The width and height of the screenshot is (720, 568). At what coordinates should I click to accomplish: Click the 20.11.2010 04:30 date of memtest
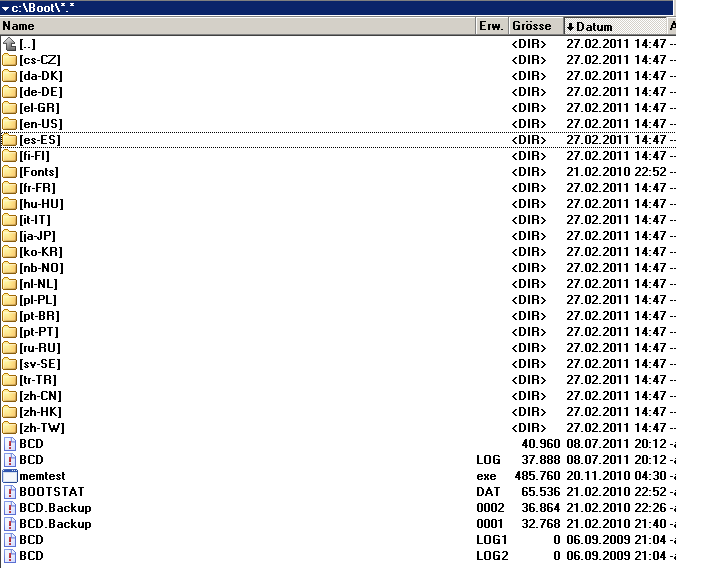[x=616, y=476]
